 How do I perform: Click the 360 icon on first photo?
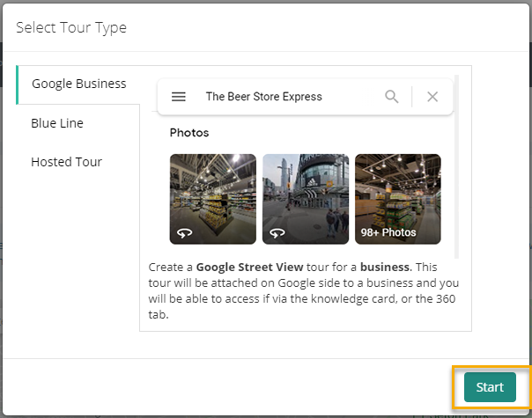[x=184, y=232]
